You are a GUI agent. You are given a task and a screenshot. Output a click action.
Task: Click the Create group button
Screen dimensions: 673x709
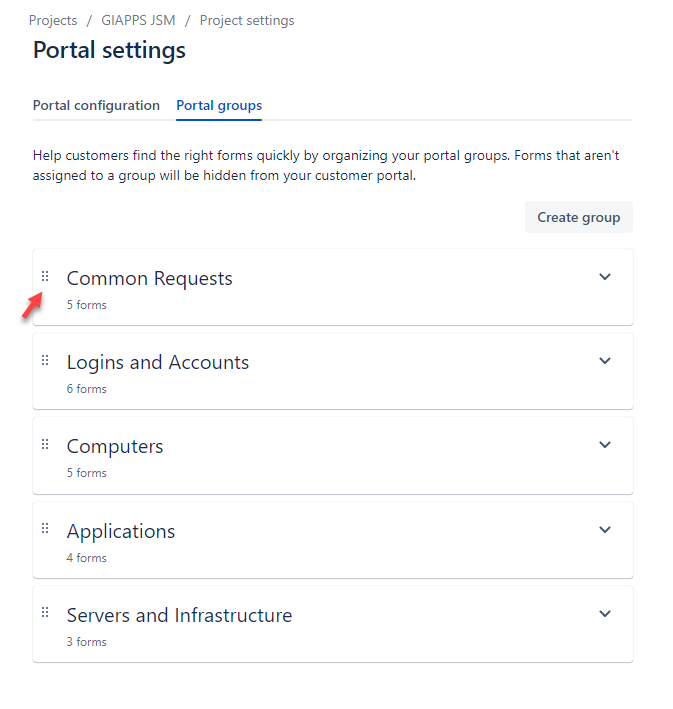click(578, 217)
